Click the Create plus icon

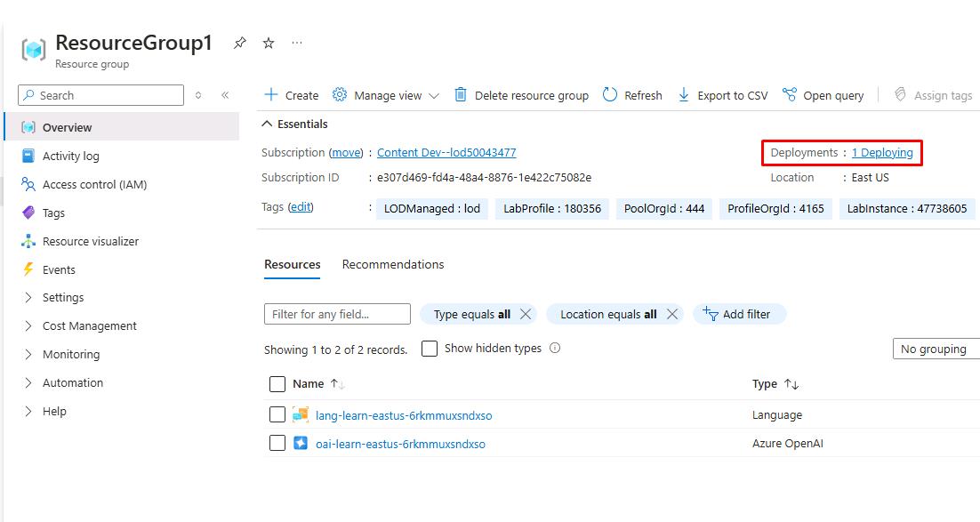pyautogui.click(x=270, y=94)
